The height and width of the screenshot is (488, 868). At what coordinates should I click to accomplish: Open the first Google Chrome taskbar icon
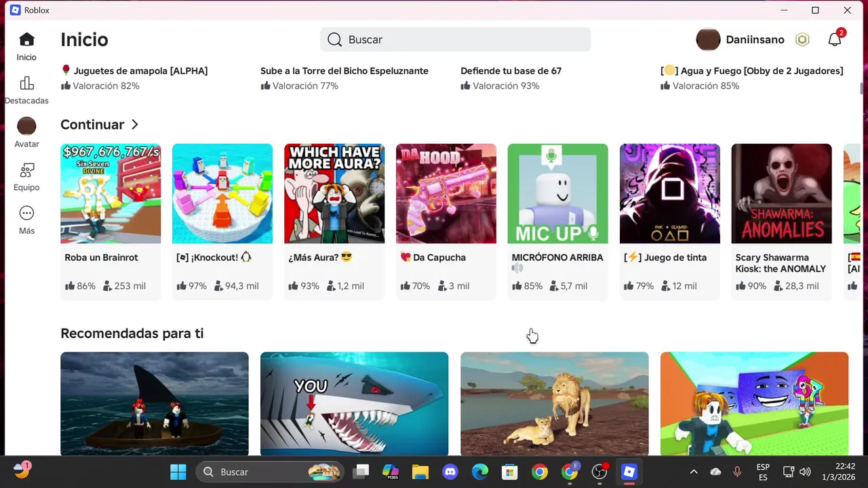(x=540, y=472)
